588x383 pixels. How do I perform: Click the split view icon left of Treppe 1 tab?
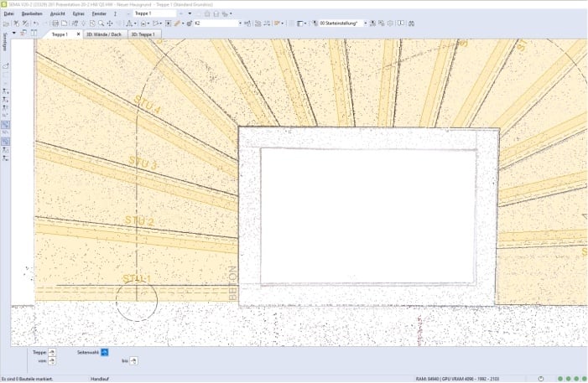tap(34, 33)
